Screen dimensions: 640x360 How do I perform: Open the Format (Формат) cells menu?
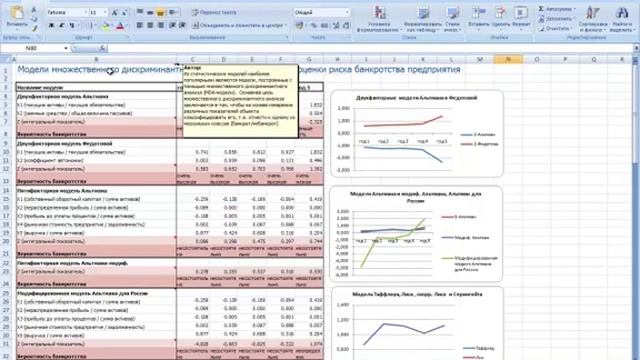521,19
